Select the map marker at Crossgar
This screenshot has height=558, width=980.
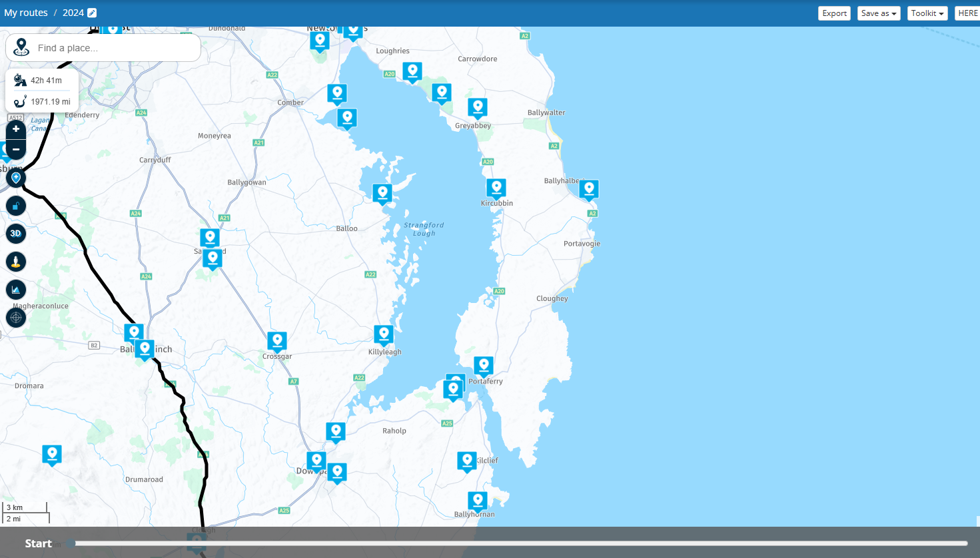[x=276, y=342]
